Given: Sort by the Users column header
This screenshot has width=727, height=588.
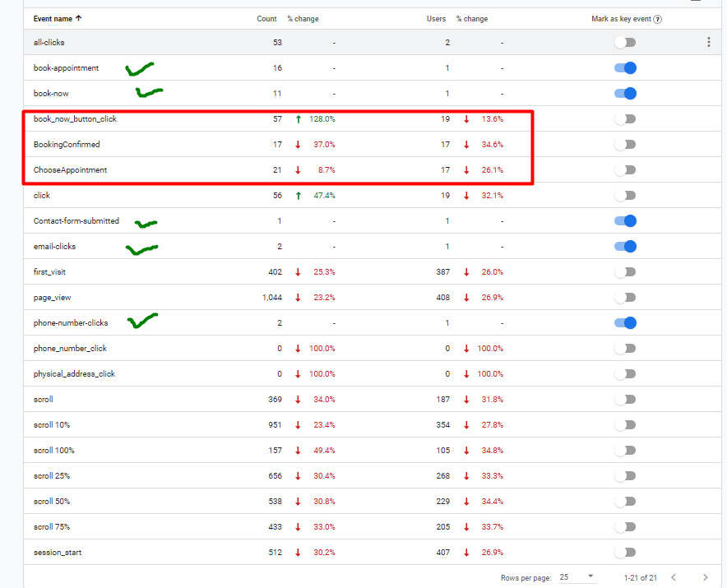Looking at the screenshot, I should [x=436, y=19].
